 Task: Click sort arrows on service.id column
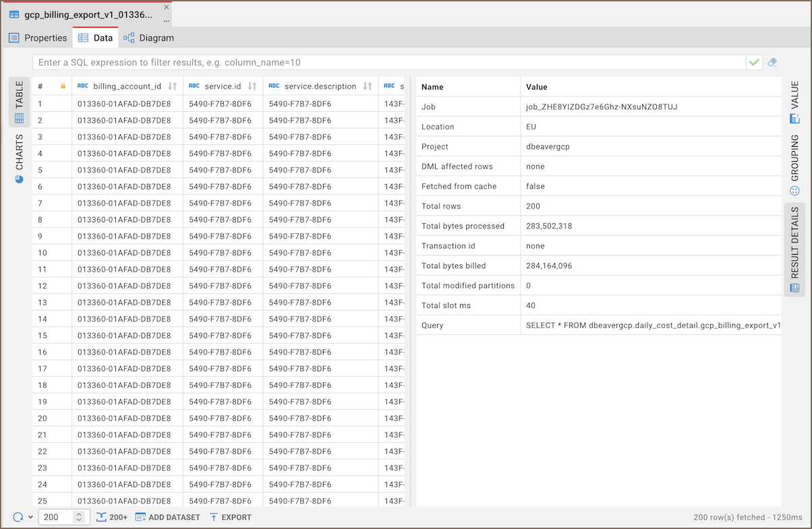[252, 86]
